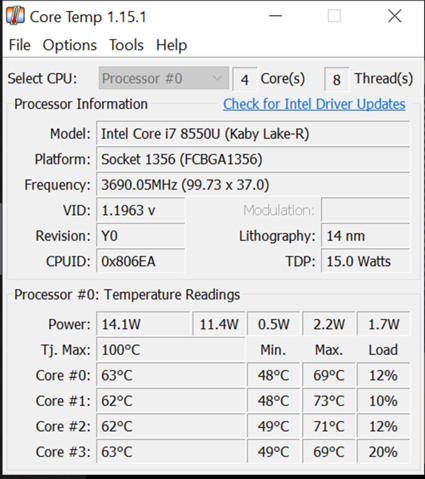Click the Model field Intel Core i7 8550U
The width and height of the screenshot is (425, 479).
(253, 134)
